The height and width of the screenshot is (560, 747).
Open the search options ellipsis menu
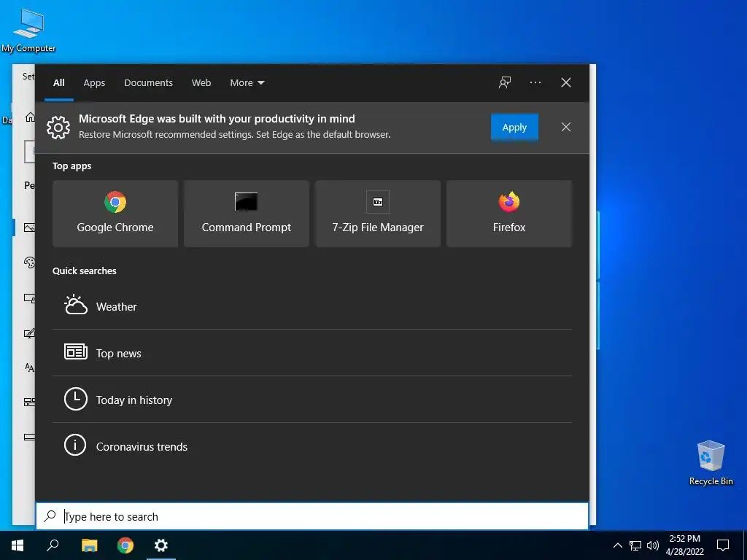point(535,82)
